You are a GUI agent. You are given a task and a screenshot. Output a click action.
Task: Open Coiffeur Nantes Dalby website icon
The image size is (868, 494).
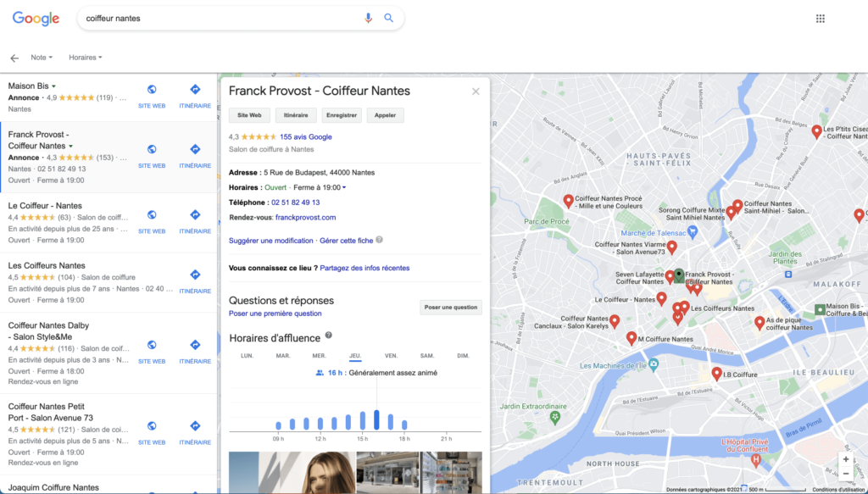tap(152, 345)
